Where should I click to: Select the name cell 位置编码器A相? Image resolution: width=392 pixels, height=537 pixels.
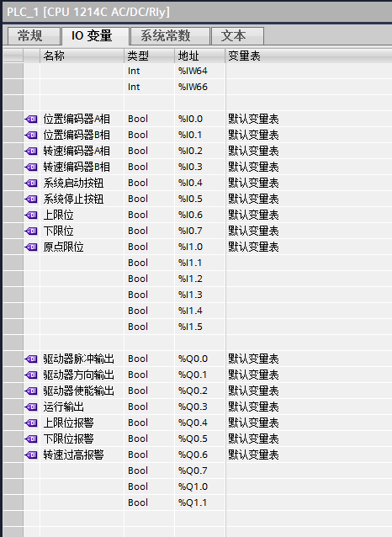tap(82, 120)
